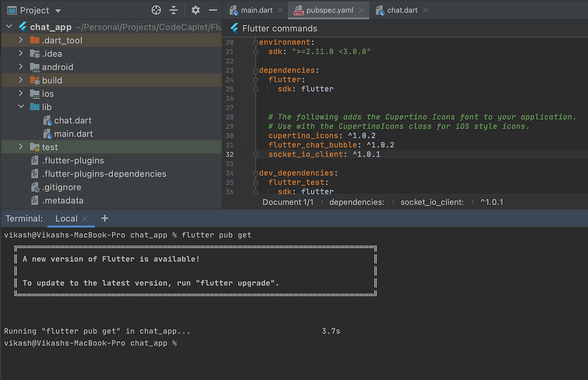This screenshot has width=588, height=380.
Task: Click the Select Opened File crosshair icon
Action: point(156,10)
